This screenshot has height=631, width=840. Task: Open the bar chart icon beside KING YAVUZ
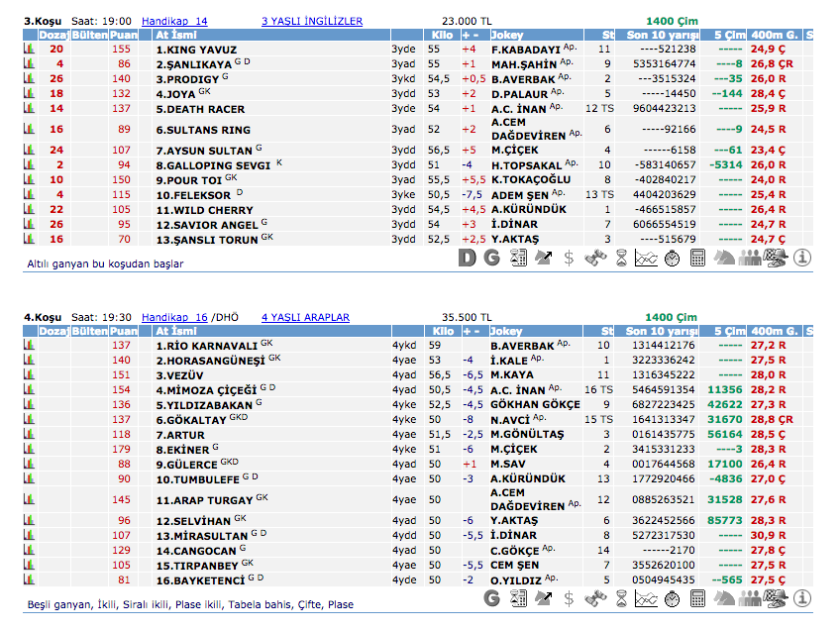(29, 49)
